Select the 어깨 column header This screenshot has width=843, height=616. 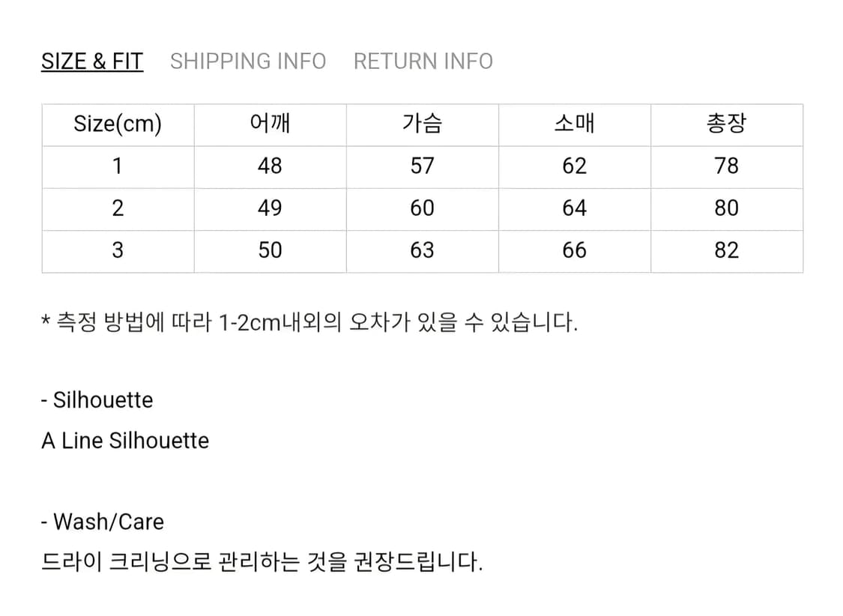pos(270,124)
